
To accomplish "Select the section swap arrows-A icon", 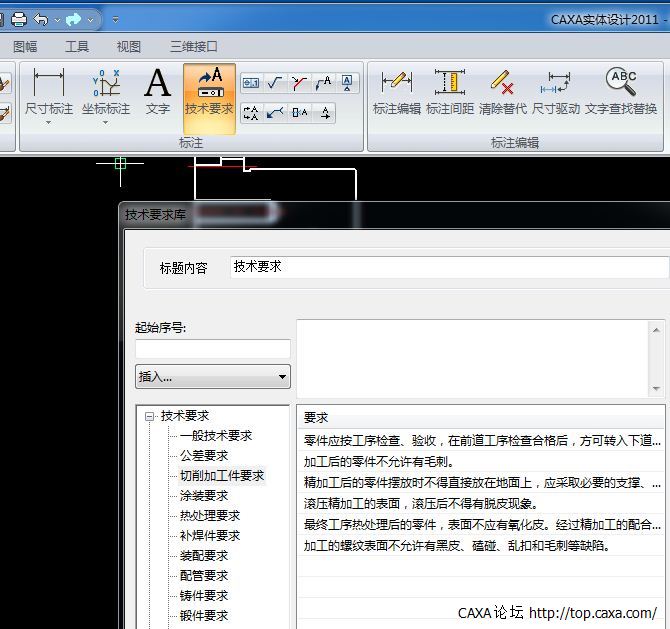I will [x=251, y=113].
